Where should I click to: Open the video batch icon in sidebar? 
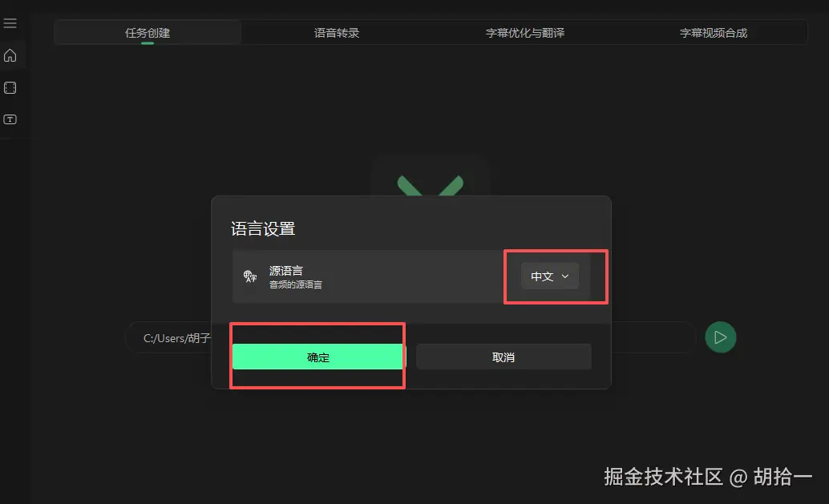pos(10,87)
